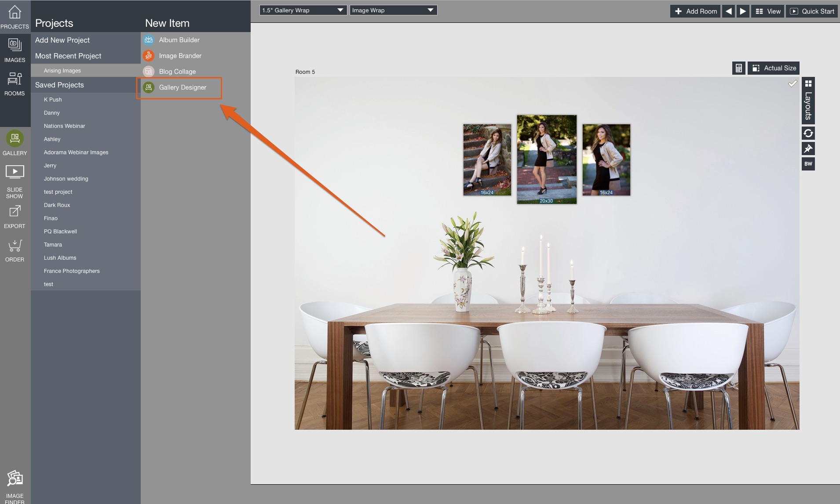This screenshot has width=840, height=504.
Task: Open saved project Adorama Webinar Images
Action: coord(85,152)
